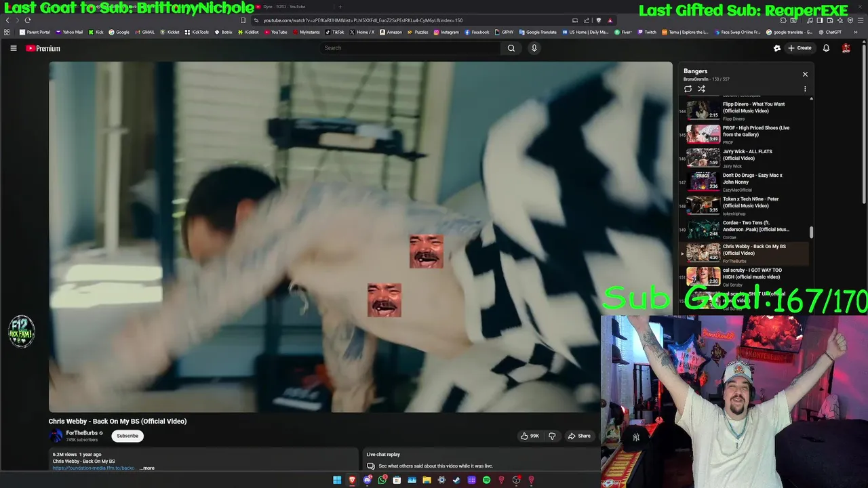868x488 pixels.
Task: Select Don't Do Drugs - Eazy Mac item
Action: pos(745,182)
